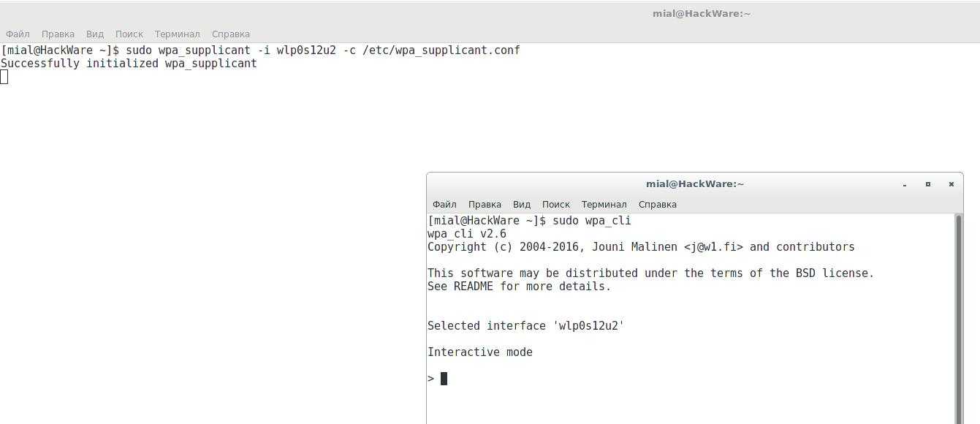Open Справка menu in the wpa_cli window
980x424 pixels.
657,205
